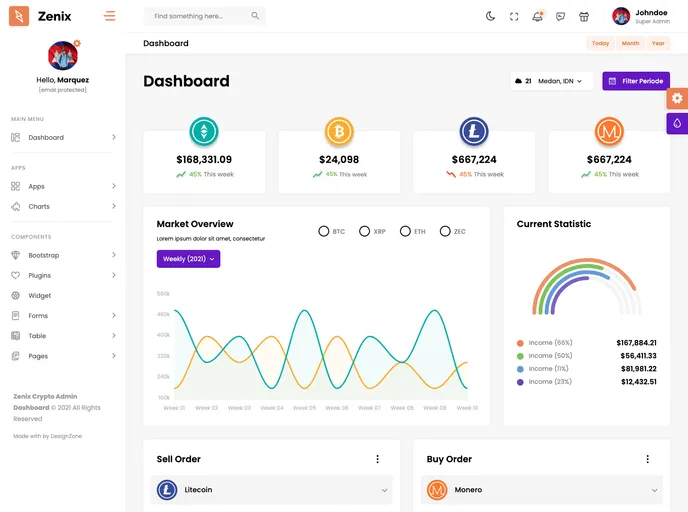
Task: Open notifications bell icon
Action: tap(538, 16)
